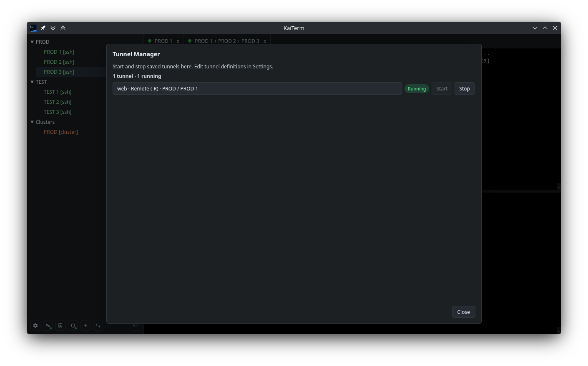
Task: Select the web Remote (-R) tunnel row
Action: tap(257, 88)
